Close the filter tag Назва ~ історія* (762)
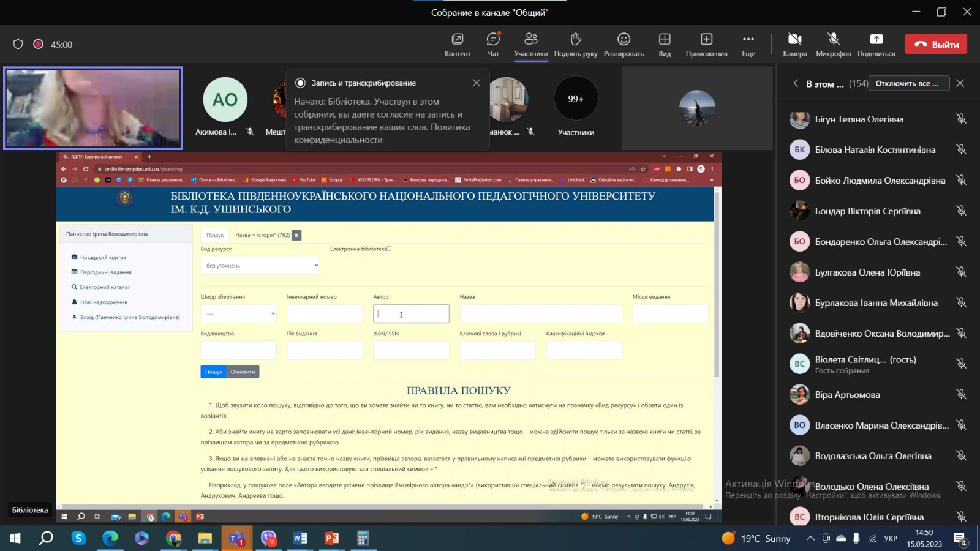 pos(296,235)
